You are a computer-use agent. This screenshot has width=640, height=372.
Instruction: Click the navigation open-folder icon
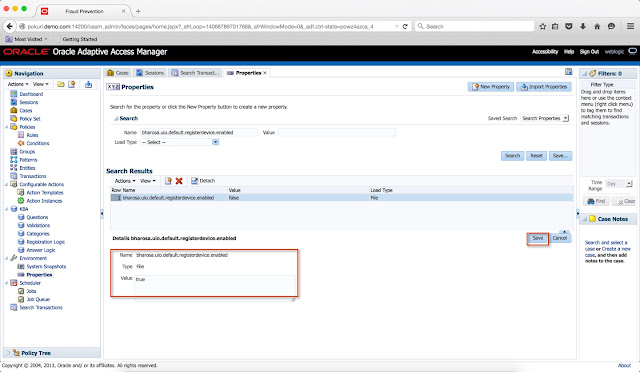tap(61, 84)
